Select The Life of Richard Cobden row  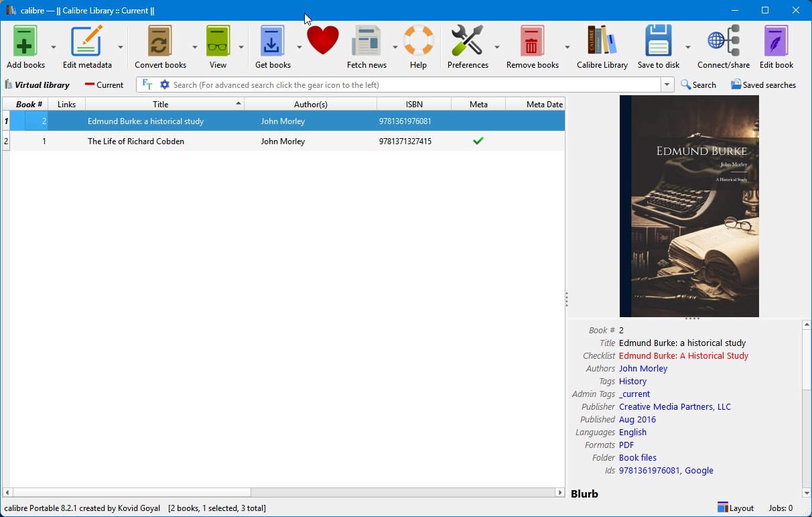(x=284, y=141)
